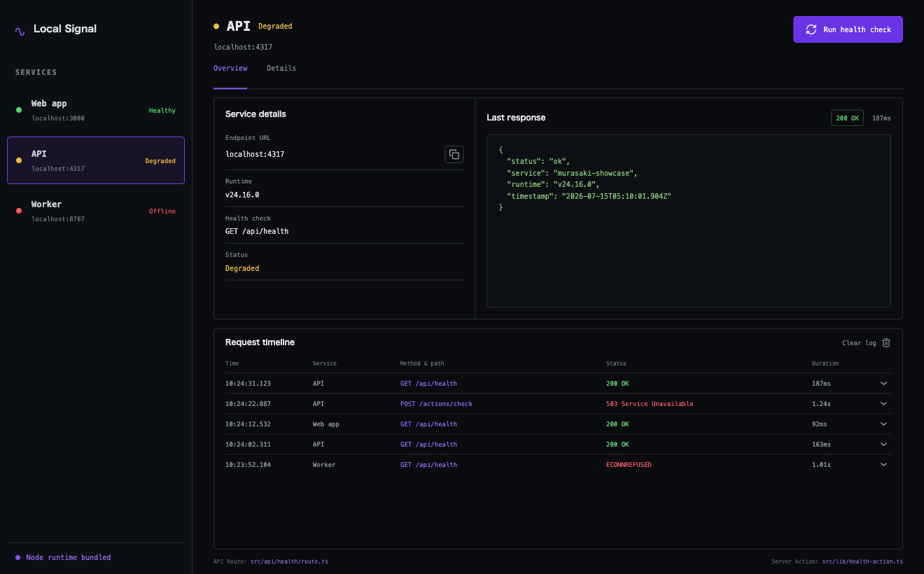This screenshot has width=924, height=574.
Task: Click the trash icon next to Clear log
Action: pos(886,343)
